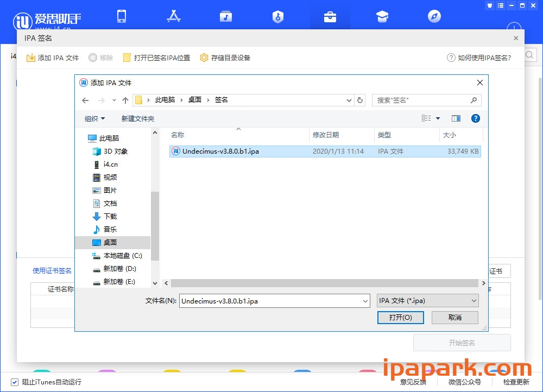
Task: Open the 存储目录设备 toolbar item
Action: tap(225, 57)
